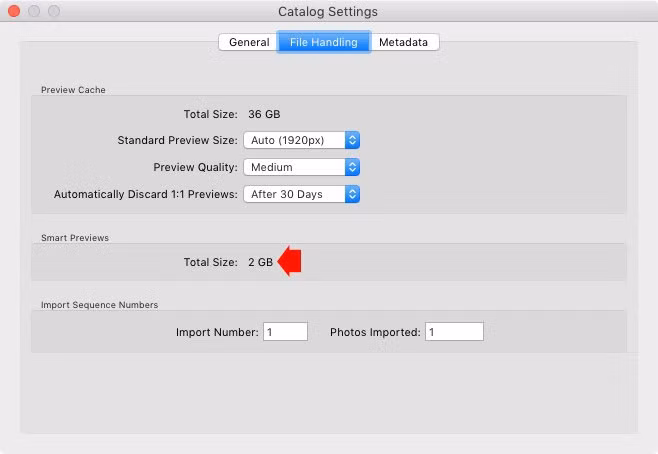Select the File Handling tab

coord(324,42)
